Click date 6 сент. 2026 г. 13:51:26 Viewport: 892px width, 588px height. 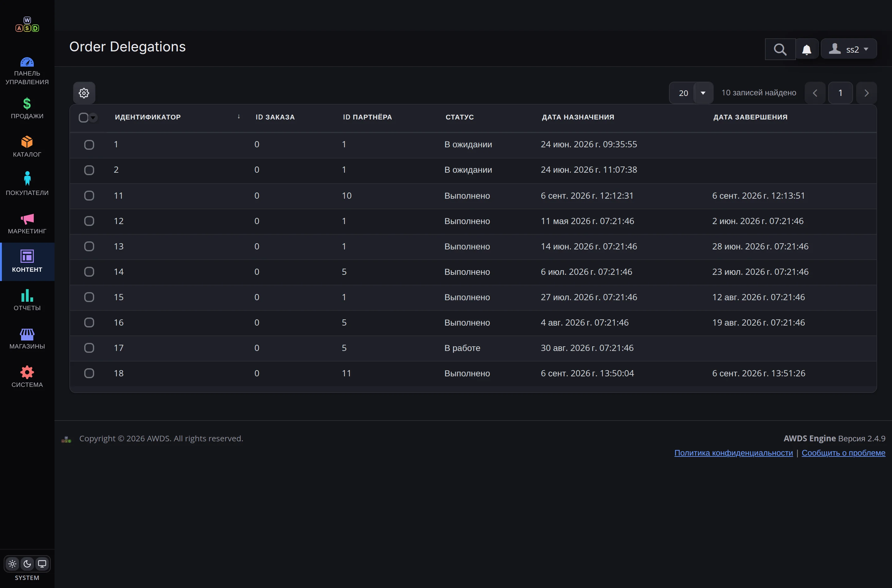[x=759, y=373]
